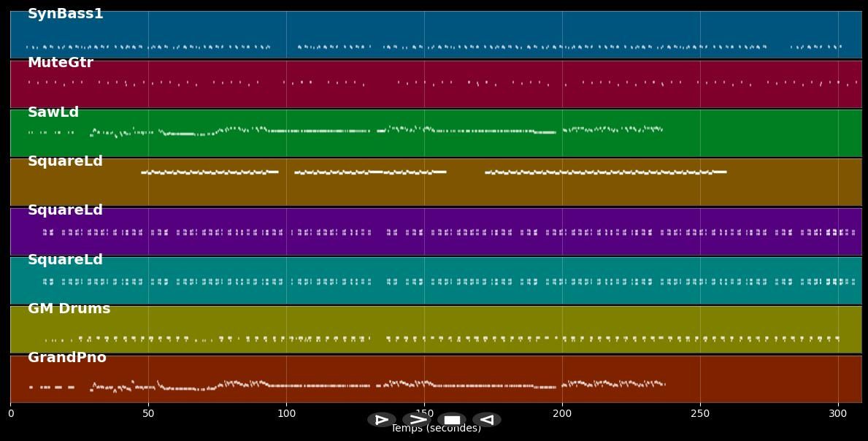Click the SawLd track name label
The height and width of the screenshot is (441, 868).
point(53,112)
